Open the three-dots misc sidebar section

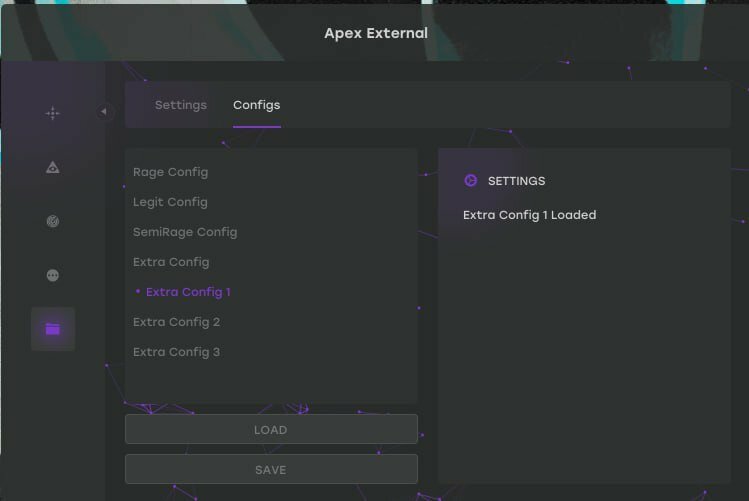pos(53,275)
